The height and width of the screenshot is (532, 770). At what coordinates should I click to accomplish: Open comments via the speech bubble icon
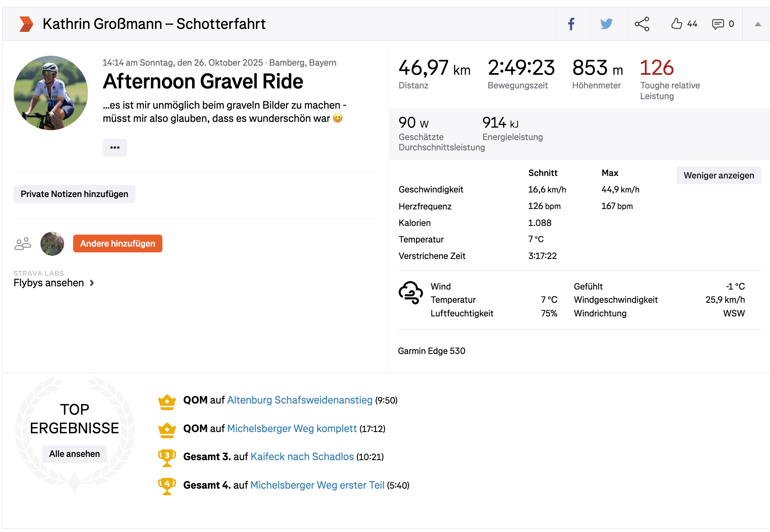[x=718, y=24]
